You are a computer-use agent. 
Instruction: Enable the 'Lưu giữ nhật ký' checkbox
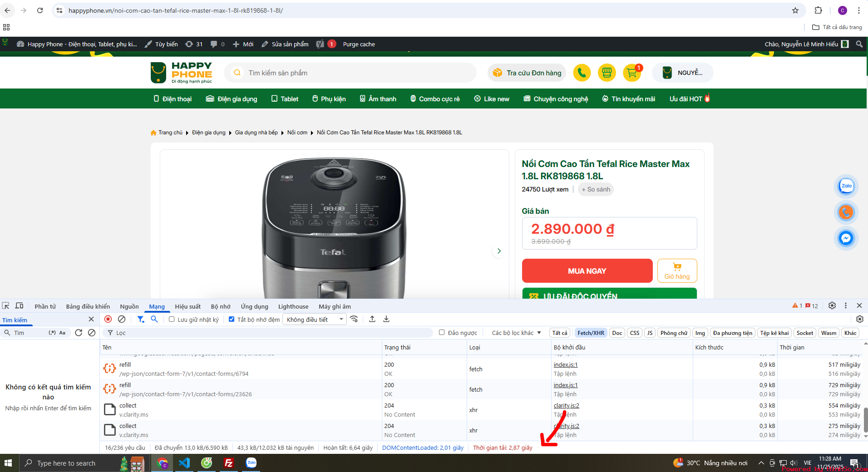coord(172,319)
